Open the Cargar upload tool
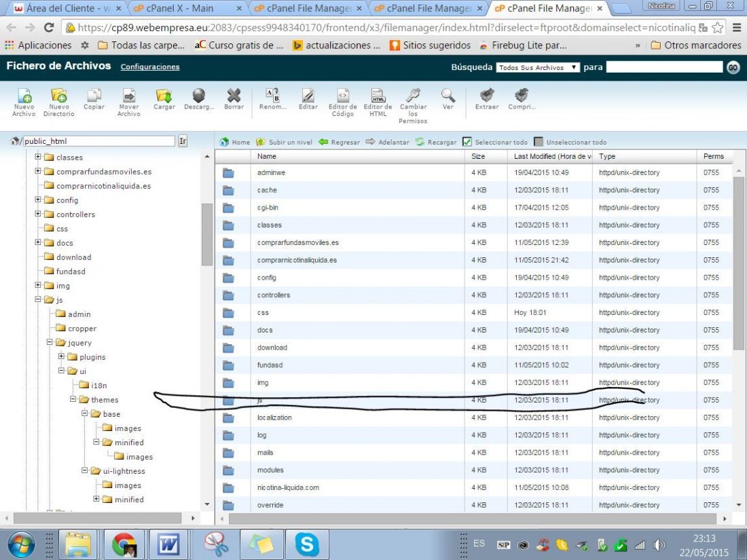The width and height of the screenshot is (747, 560). (164, 96)
